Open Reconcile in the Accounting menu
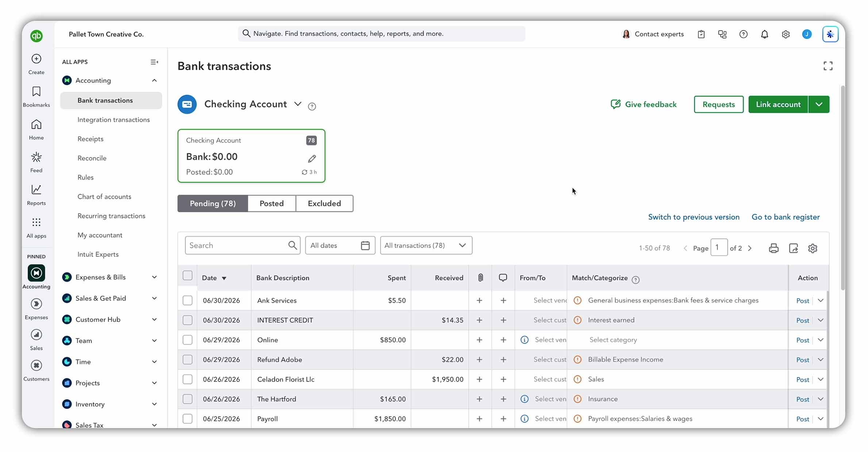 point(92,158)
